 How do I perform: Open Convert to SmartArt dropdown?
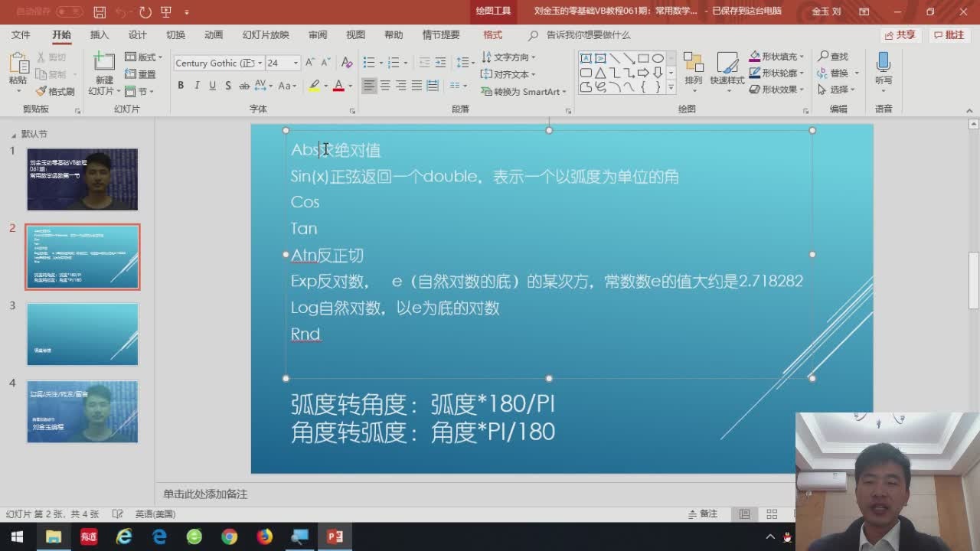coord(524,91)
